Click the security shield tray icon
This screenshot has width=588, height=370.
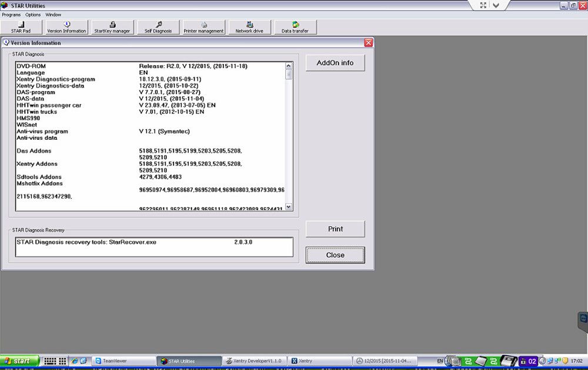[x=565, y=361]
